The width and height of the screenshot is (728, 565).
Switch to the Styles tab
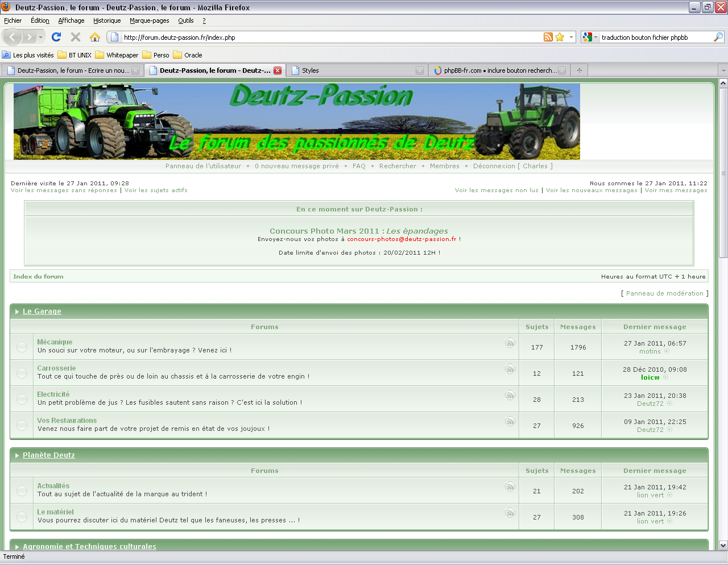pos(357,70)
